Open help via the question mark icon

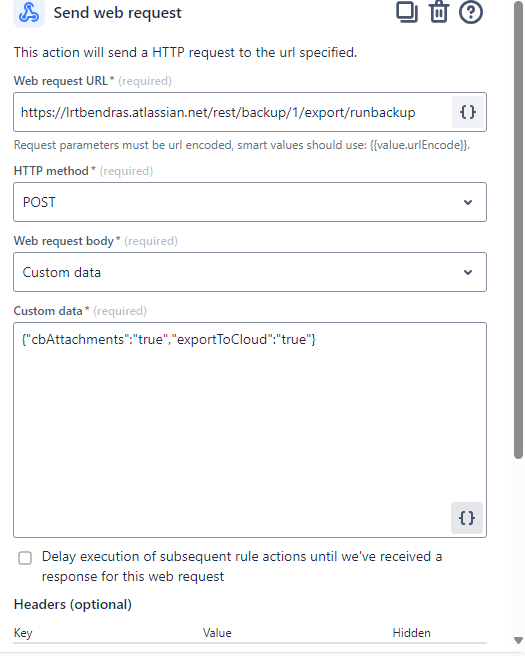[x=471, y=12]
